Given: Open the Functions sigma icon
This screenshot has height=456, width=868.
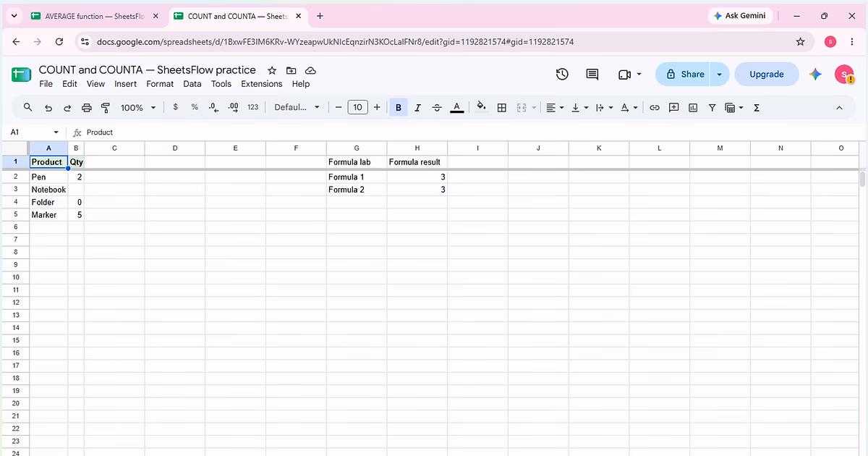Looking at the screenshot, I should pyautogui.click(x=757, y=107).
